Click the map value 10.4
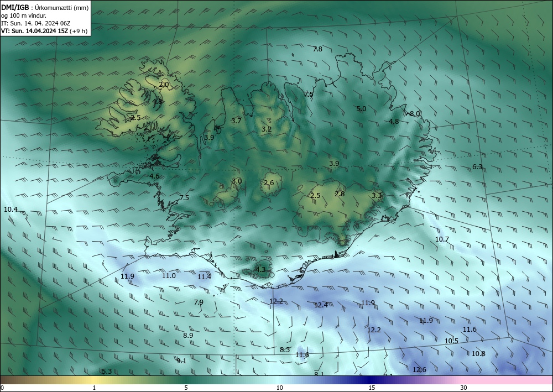Viewport: 553px width, 392px height. pyautogui.click(x=11, y=210)
